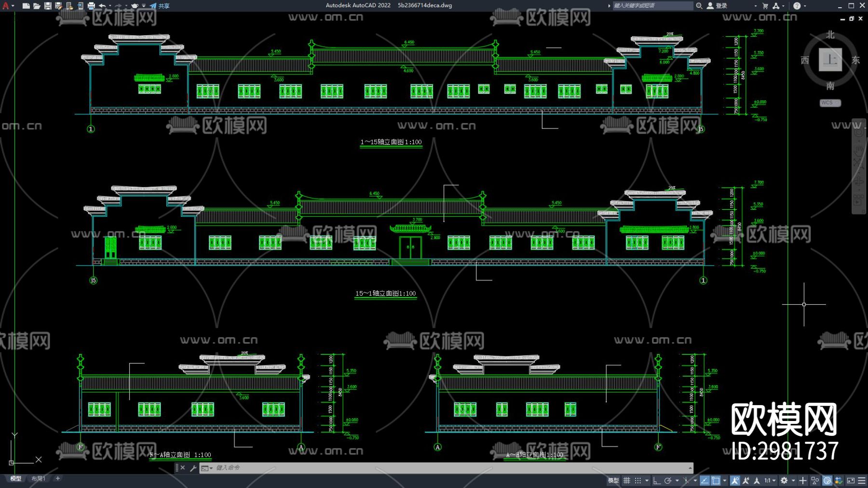Click the auto-scale annotation icon
Screen dimensions: 868x488
tap(746, 480)
